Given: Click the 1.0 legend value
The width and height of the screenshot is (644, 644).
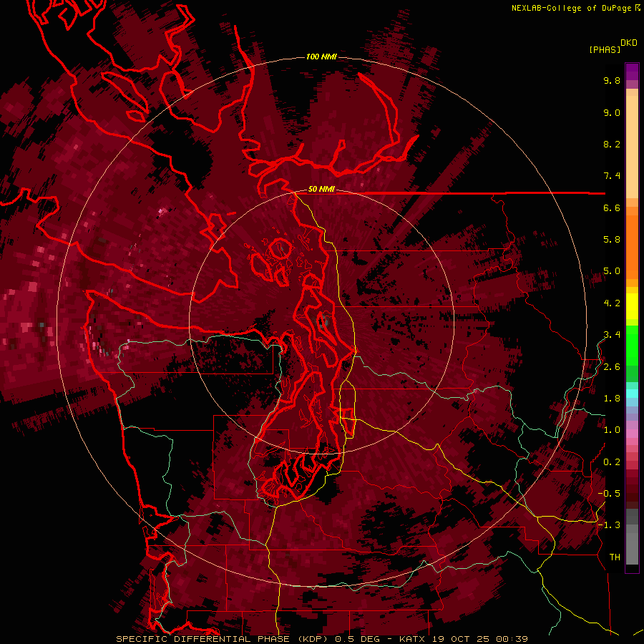Looking at the screenshot, I should [x=612, y=430].
